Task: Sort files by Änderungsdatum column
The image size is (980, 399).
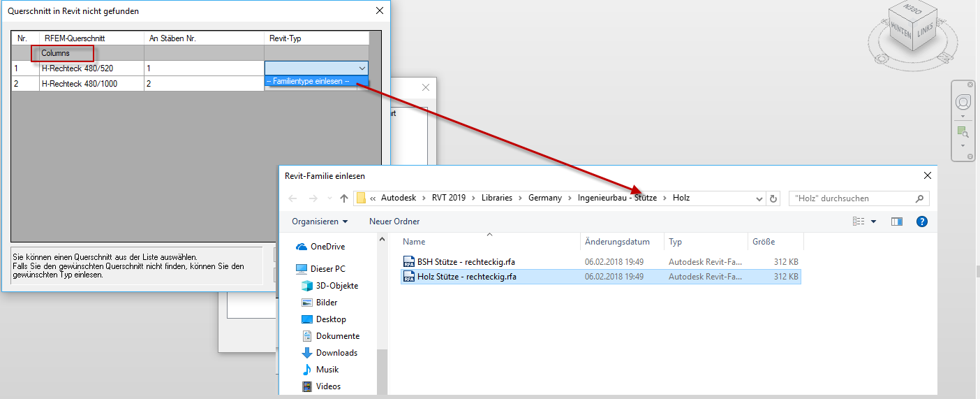Action: [x=623, y=242]
